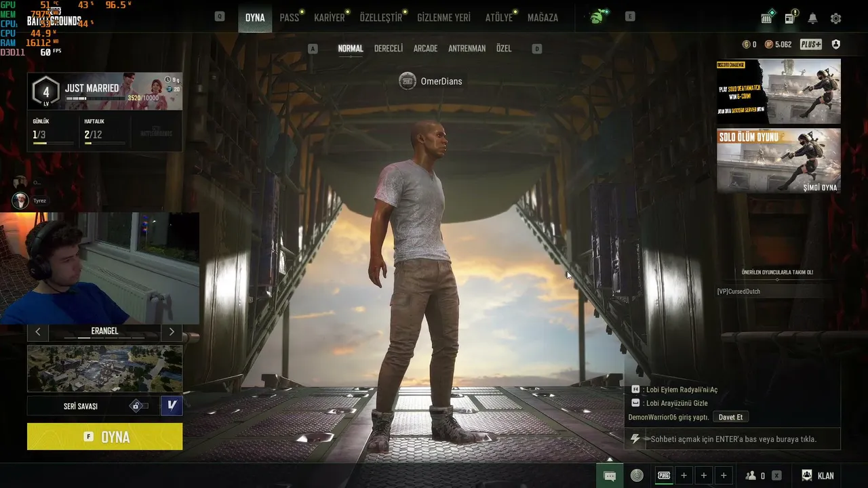This screenshot has width=868, height=488.
Task: Select the PUBG team slot icon
Action: click(x=664, y=476)
